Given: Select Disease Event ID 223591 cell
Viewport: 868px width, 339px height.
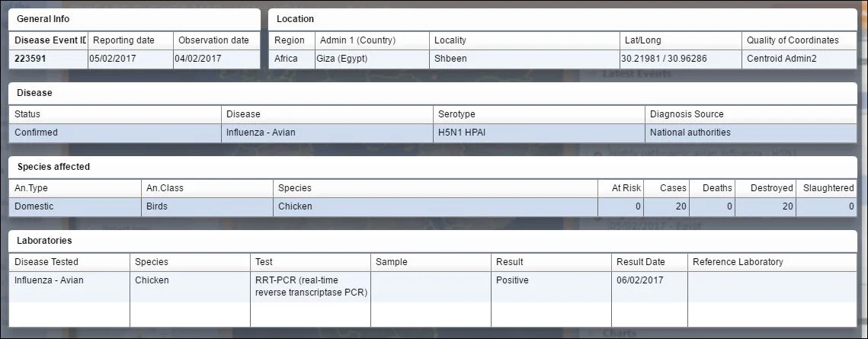Looking at the screenshot, I should coord(48,59).
